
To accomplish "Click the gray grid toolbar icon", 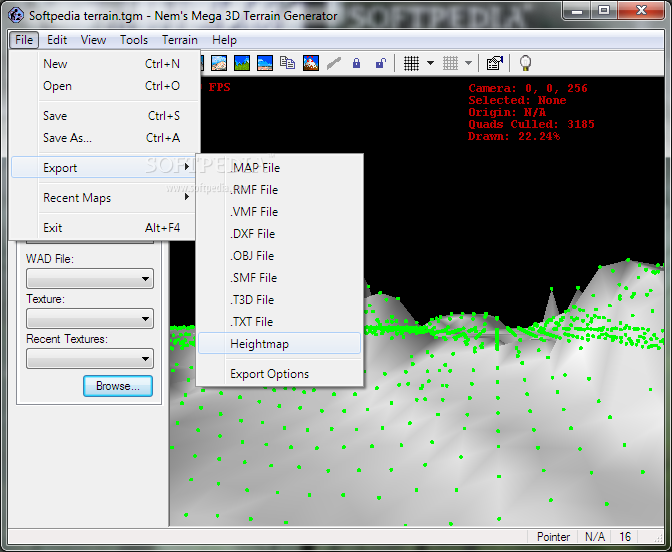I will click(x=450, y=63).
